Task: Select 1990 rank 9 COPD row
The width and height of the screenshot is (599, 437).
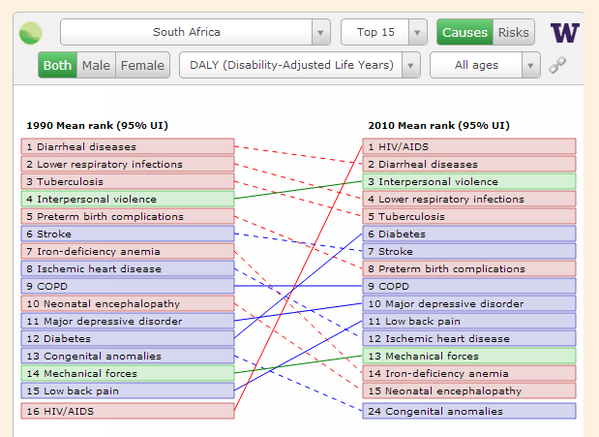Action: (128, 286)
